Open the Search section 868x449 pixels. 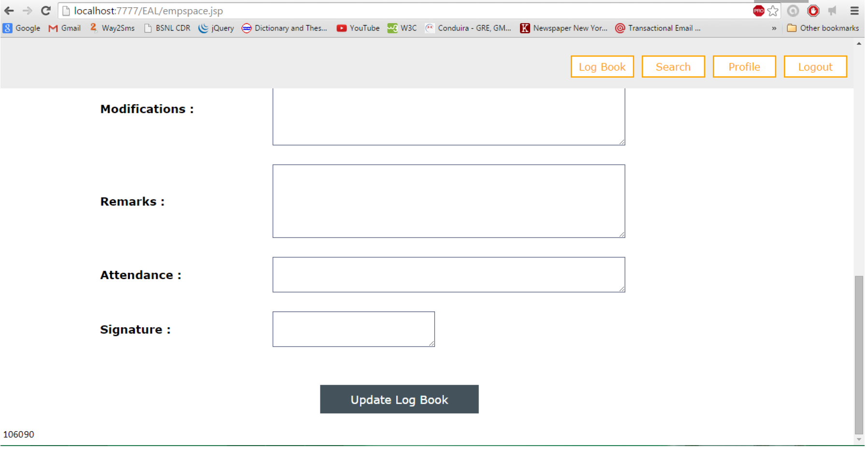point(673,67)
